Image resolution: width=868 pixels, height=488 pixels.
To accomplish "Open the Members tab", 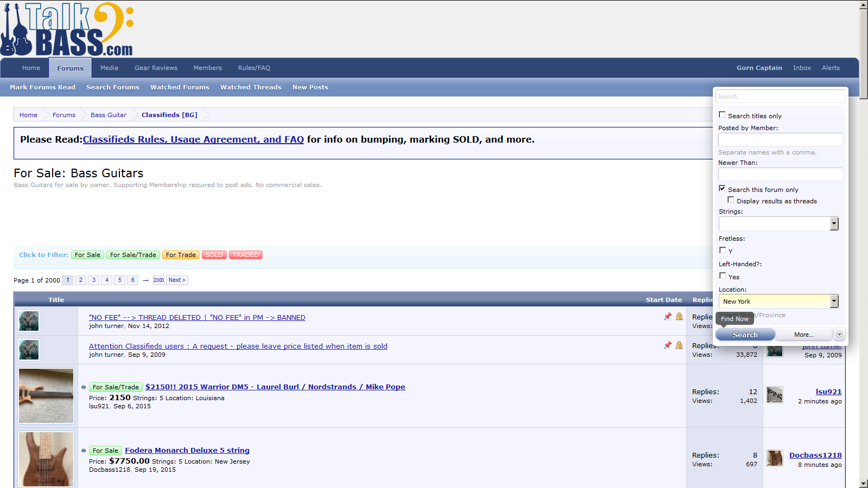I will click(208, 68).
